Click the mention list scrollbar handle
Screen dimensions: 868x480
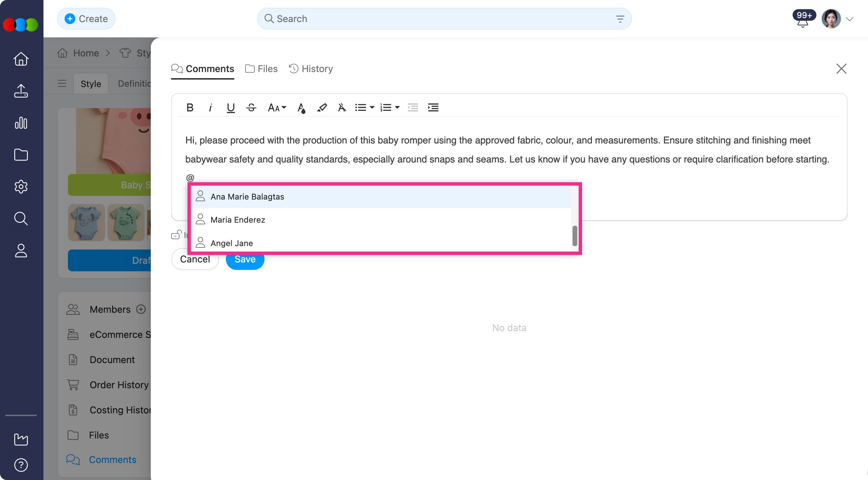575,236
